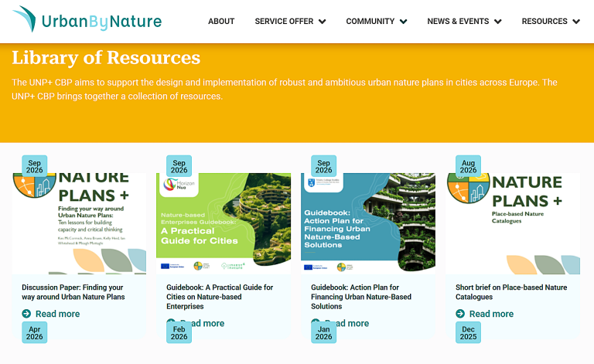
Task: Open the Action Plan for Financing cover
Action: [368, 223]
